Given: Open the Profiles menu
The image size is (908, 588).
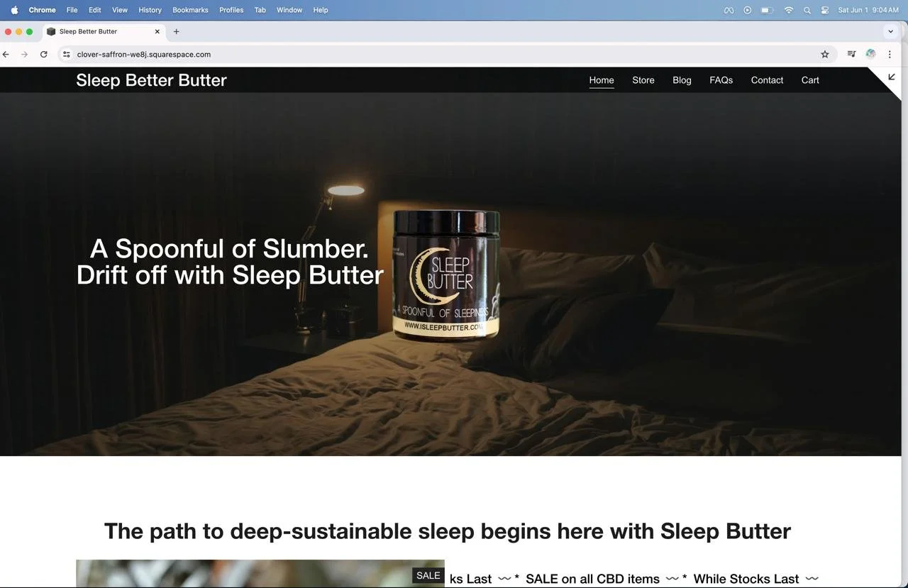Looking at the screenshot, I should click(231, 10).
